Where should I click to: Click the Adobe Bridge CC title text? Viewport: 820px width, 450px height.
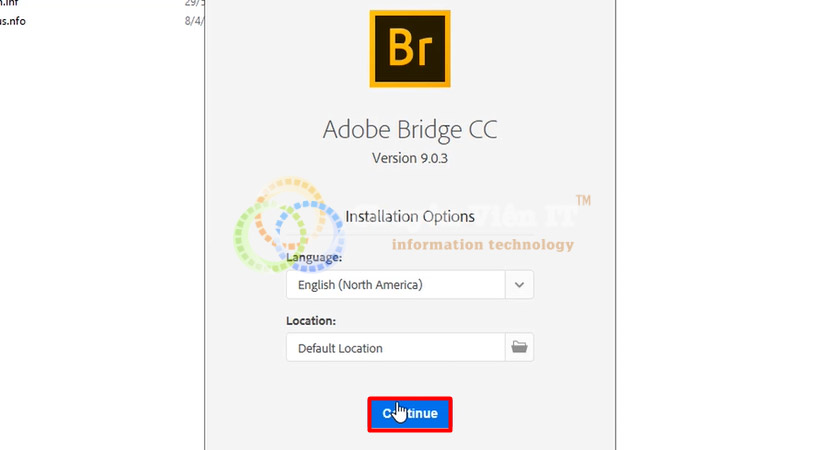click(409, 130)
